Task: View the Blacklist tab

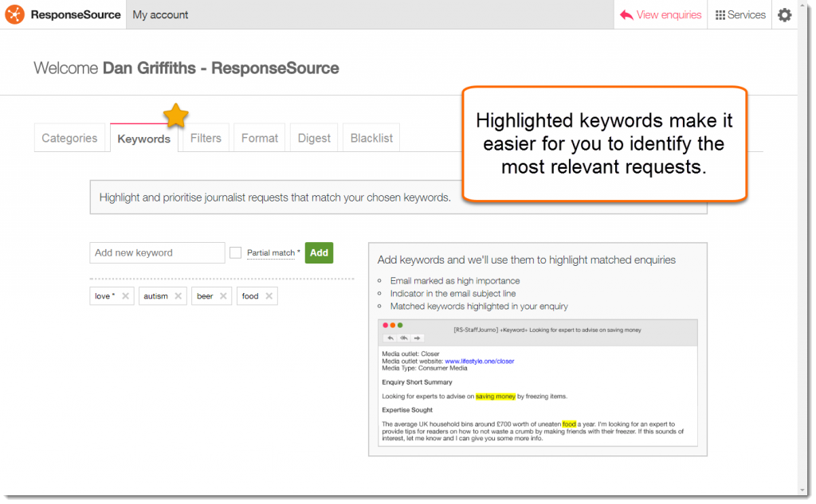Action: click(x=371, y=137)
